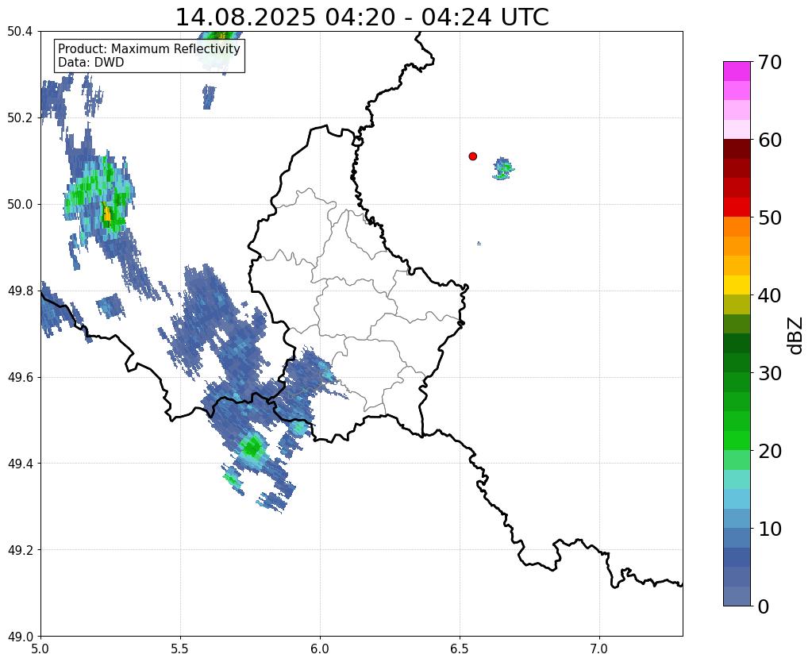This screenshot has height=662, width=812.
Task: Click the red location marker dot
Action: (x=472, y=156)
